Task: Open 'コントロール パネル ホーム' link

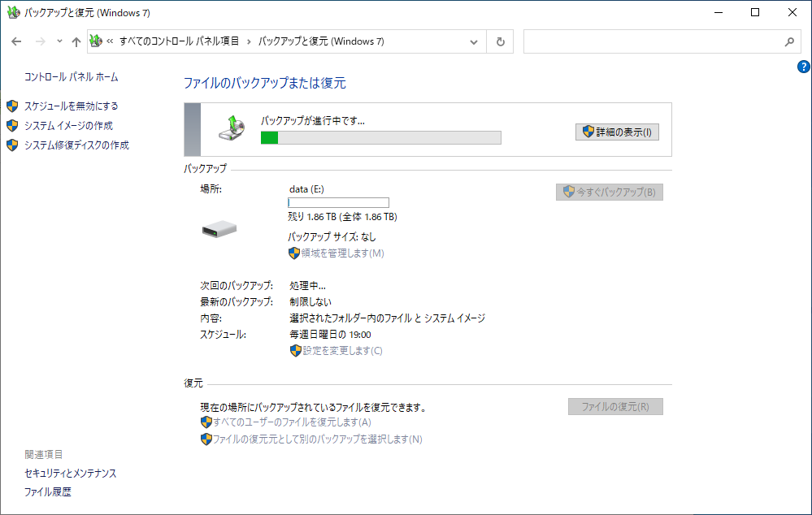Action: [x=72, y=77]
